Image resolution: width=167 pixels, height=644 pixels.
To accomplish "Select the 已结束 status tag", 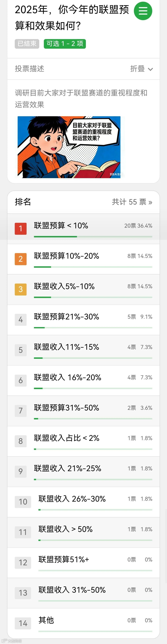I will pyautogui.click(x=27, y=44).
